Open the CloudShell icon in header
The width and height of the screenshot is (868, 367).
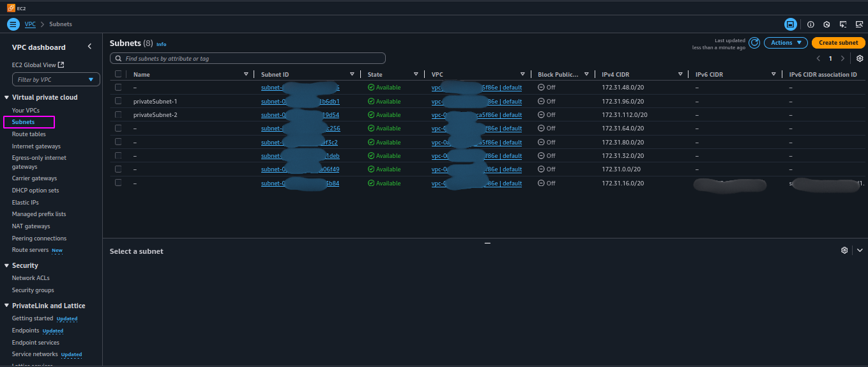click(842, 24)
